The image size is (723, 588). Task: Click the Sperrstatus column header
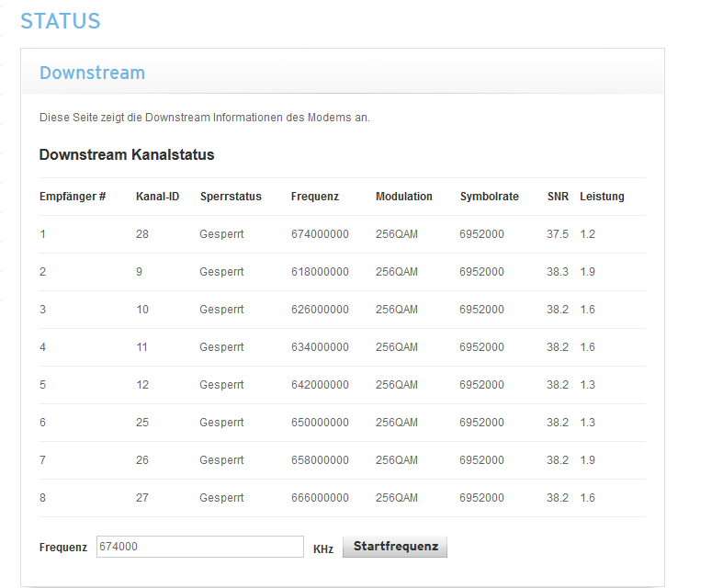click(231, 197)
